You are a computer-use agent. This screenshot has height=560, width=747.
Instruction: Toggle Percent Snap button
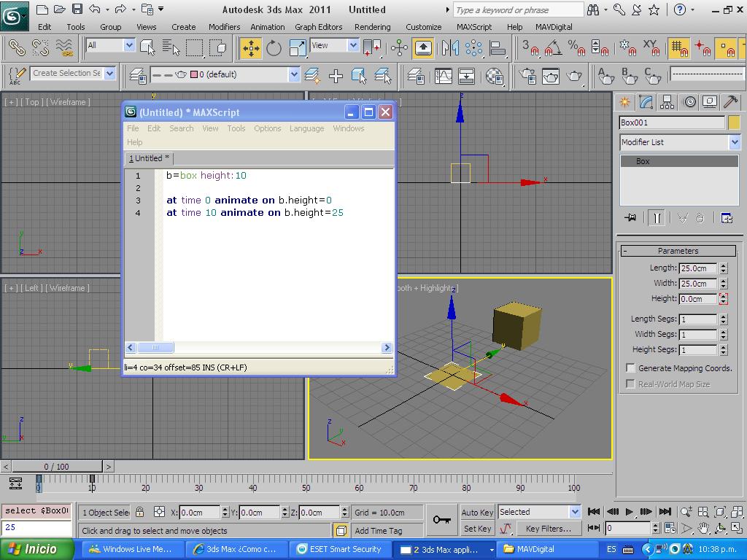(x=576, y=47)
